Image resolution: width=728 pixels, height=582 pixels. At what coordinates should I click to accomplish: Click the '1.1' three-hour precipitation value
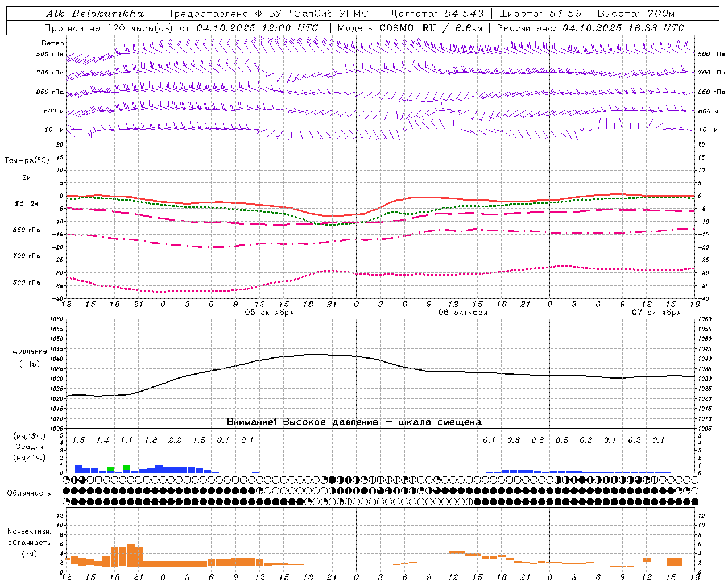126,440
